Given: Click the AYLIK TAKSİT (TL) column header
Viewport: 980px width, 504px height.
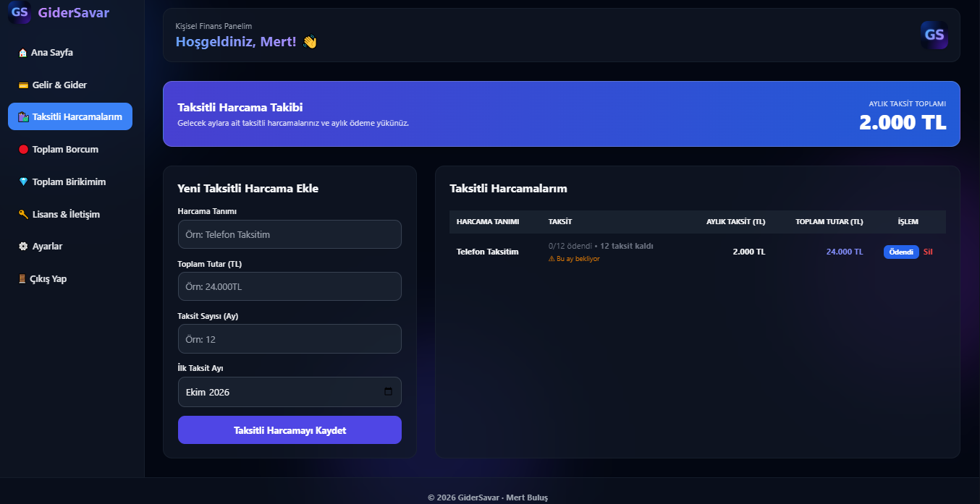Looking at the screenshot, I should tap(735, 222).
